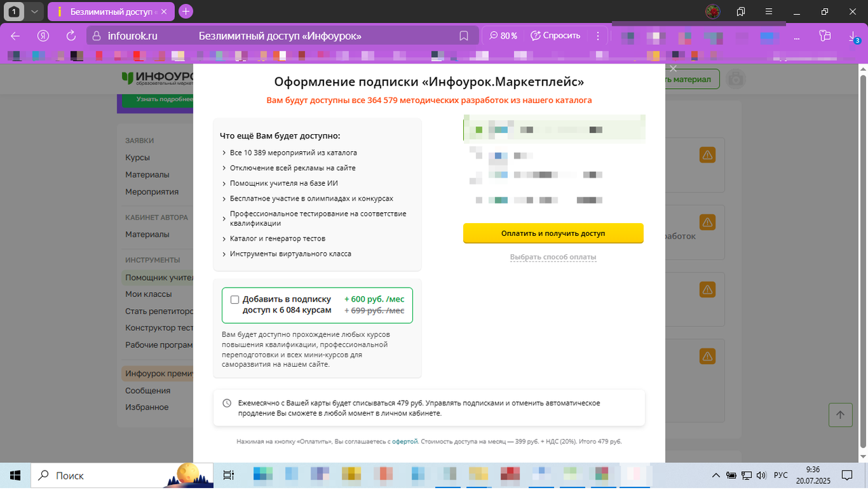Open Материалы under Заявки

coord(147,174)
